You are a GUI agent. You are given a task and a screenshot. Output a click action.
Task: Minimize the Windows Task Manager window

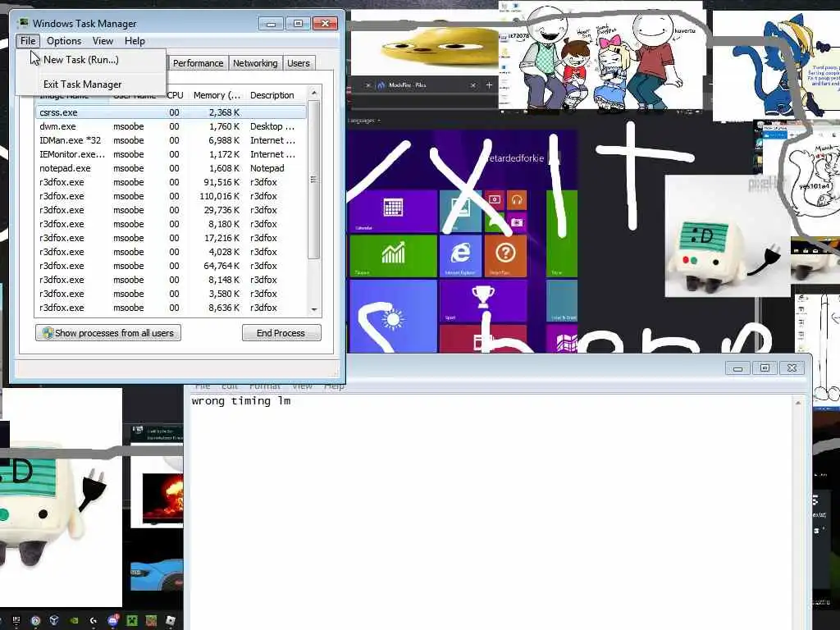click(x=271, y=24)
